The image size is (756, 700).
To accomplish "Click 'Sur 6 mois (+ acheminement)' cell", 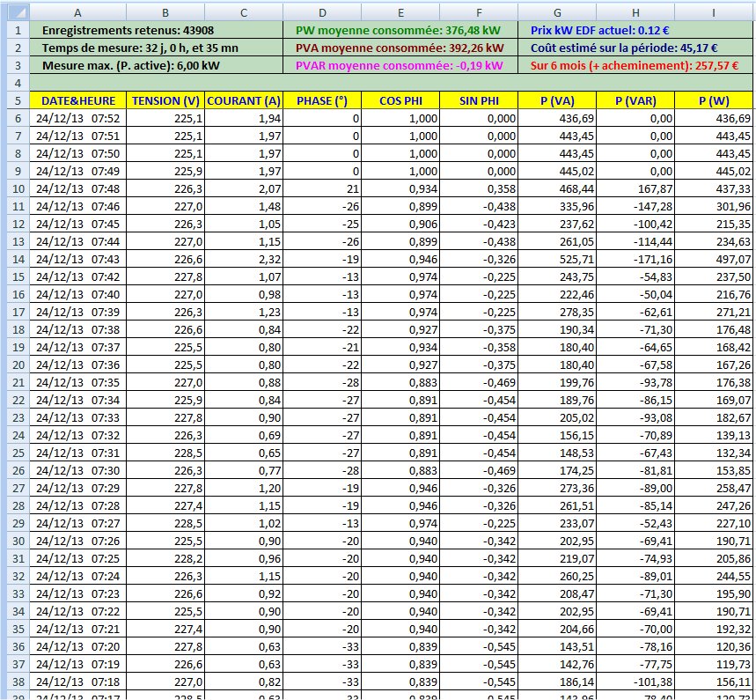I will tap(635, 66).
